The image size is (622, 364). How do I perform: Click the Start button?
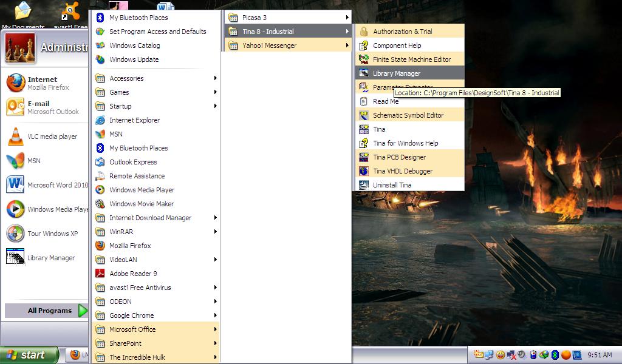(x=29, y=355)
